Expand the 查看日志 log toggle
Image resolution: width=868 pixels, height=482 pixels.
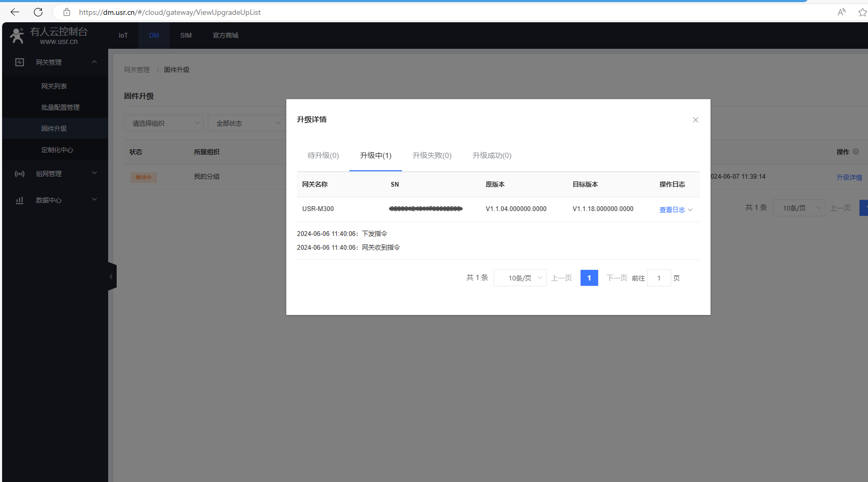pyautogui.click(x=676, y=210)
